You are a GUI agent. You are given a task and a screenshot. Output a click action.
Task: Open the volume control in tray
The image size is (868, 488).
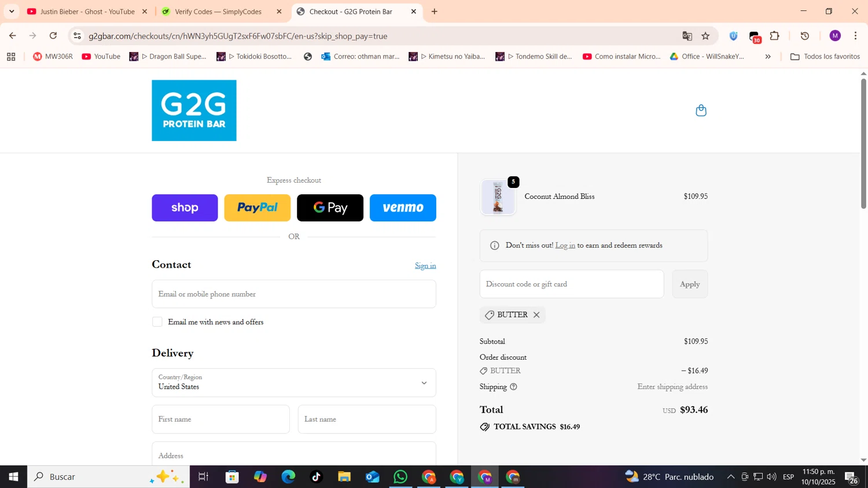click(x=771, y=477)
